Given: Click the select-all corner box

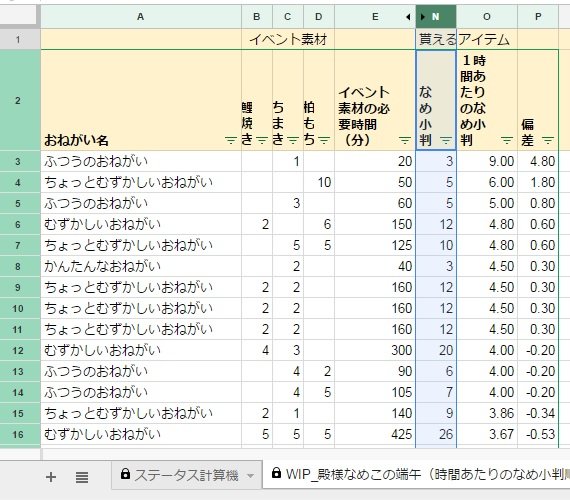Looking at the screenshot, I should (18, 16).
